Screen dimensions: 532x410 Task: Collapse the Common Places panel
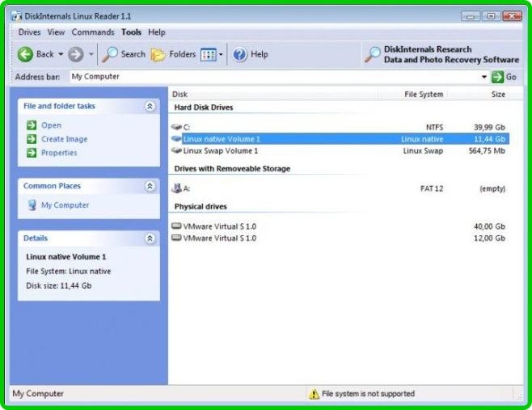coord(150,186)
